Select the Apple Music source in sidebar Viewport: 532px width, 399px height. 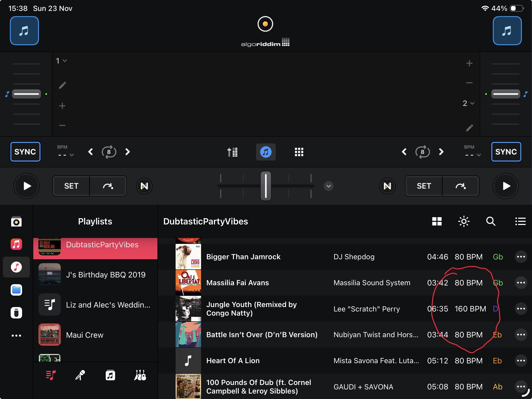click(x=16, y=244)
